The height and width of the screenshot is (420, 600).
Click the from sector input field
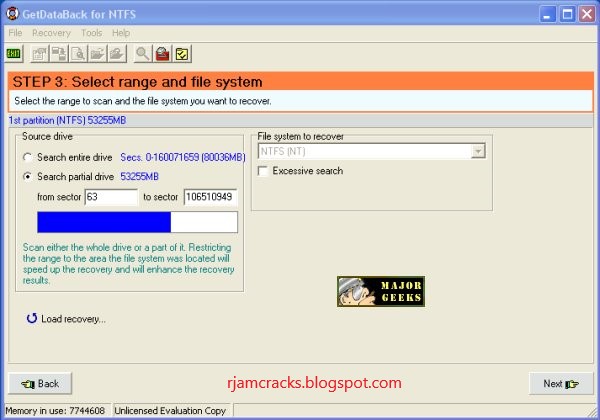pos(111,197)
